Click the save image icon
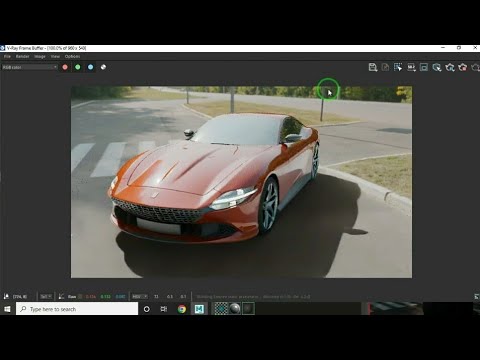Viewport: 480px width, 360px height. point(373,67)
